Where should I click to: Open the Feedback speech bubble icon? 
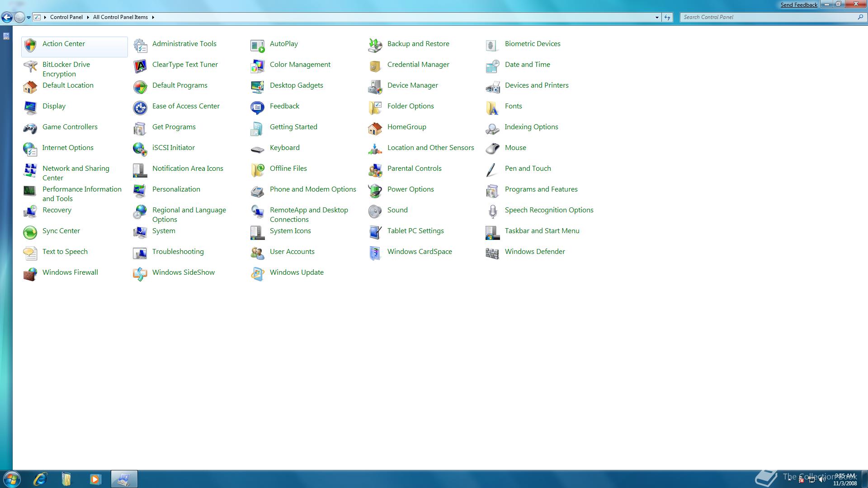click(x=258, y=108)
